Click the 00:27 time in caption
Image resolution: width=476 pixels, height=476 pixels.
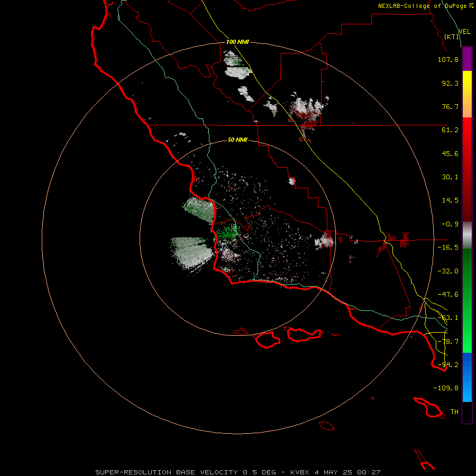click(x=369, y=472)
